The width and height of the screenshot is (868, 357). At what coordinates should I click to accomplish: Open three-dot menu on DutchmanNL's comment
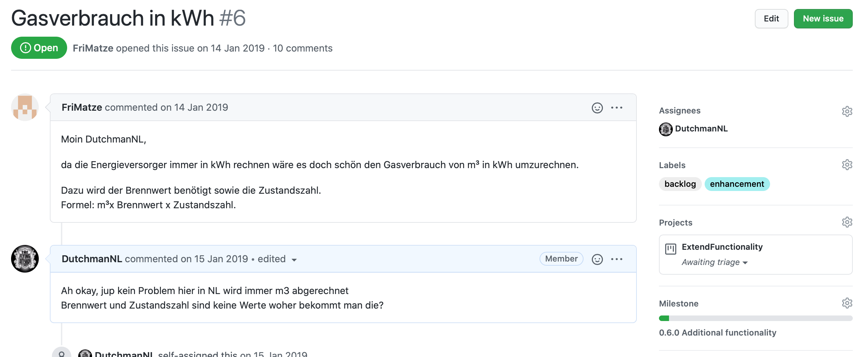(x=616, y=259)
